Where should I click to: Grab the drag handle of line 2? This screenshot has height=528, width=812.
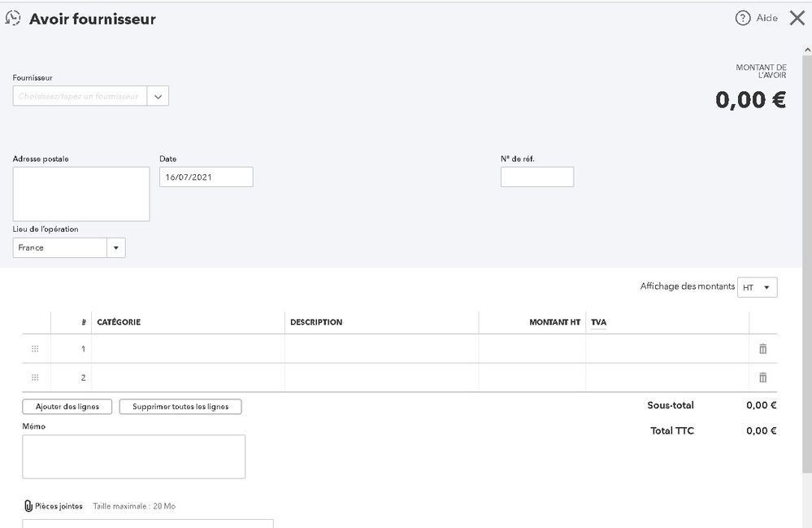pyautogui.click(x=35, y=377)
